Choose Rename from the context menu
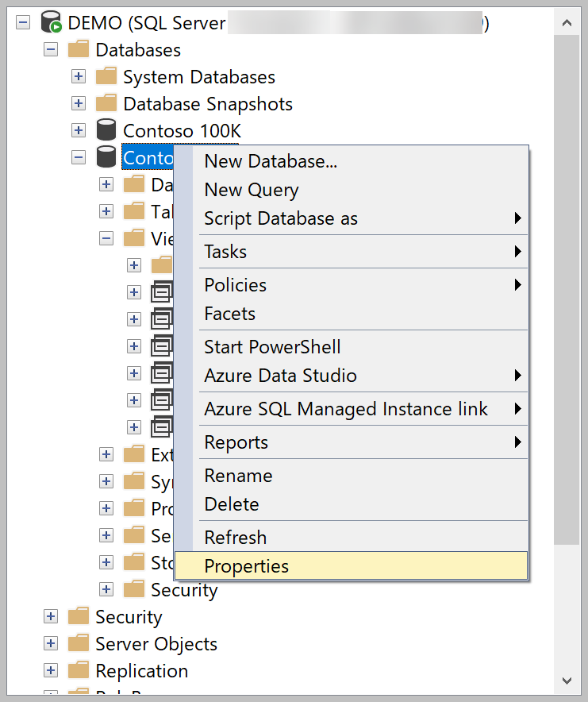This screenshot has height=702, width=588. (x=351, y=476)
